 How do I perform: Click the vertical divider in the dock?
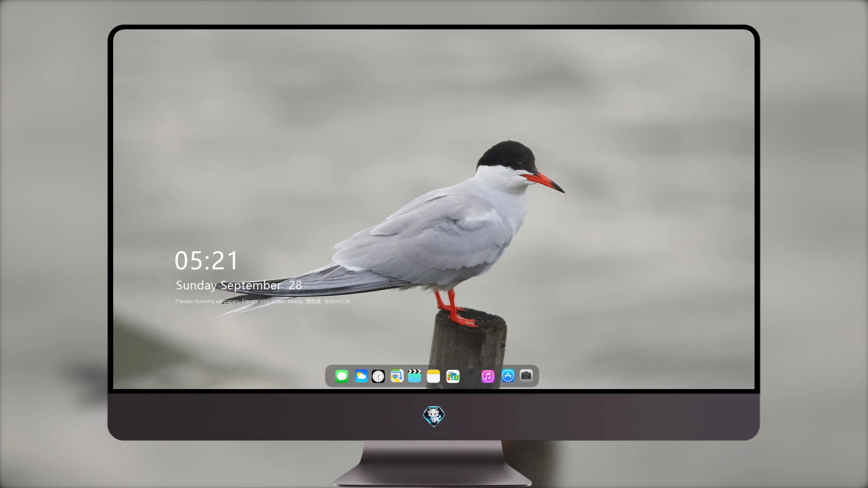tap(470, 376)
